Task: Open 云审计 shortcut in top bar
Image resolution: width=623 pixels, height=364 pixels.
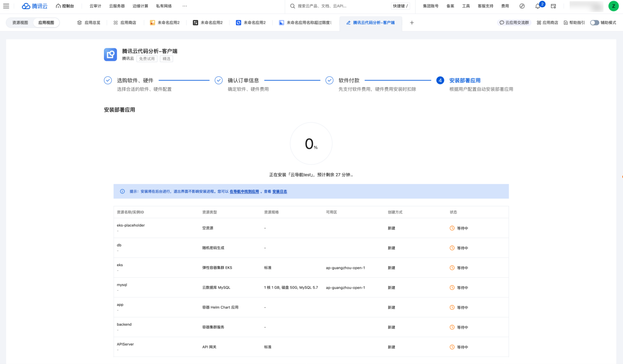Action: [95, 6]
